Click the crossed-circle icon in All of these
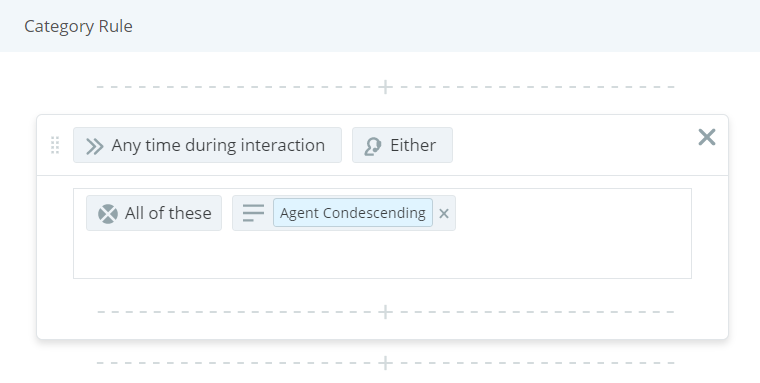Image resolution: width=760 pixels, height=383 pixels. pyautogui.click(x=108, y=214)
